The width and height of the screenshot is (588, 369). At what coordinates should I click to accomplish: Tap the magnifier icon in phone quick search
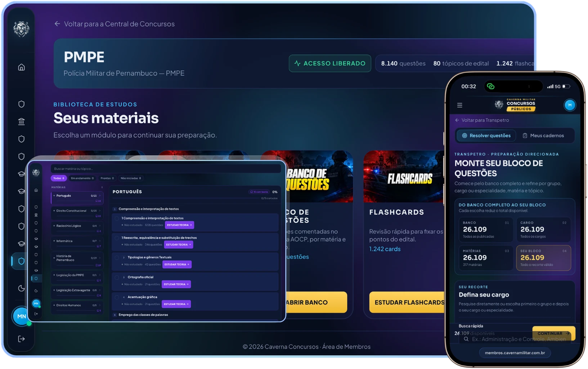[x=466, y=339]
